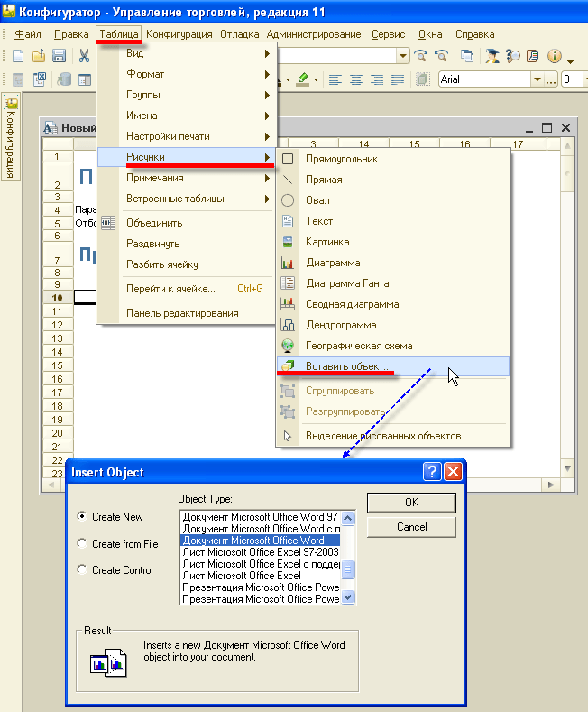
Task: Open the Администрирование menu
Action: pos(314,34)
